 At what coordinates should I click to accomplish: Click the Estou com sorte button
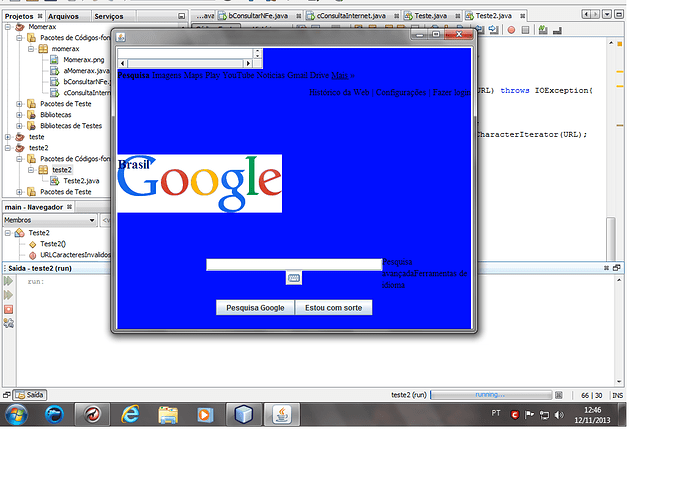pyautogui.click(x=334, y=308)
